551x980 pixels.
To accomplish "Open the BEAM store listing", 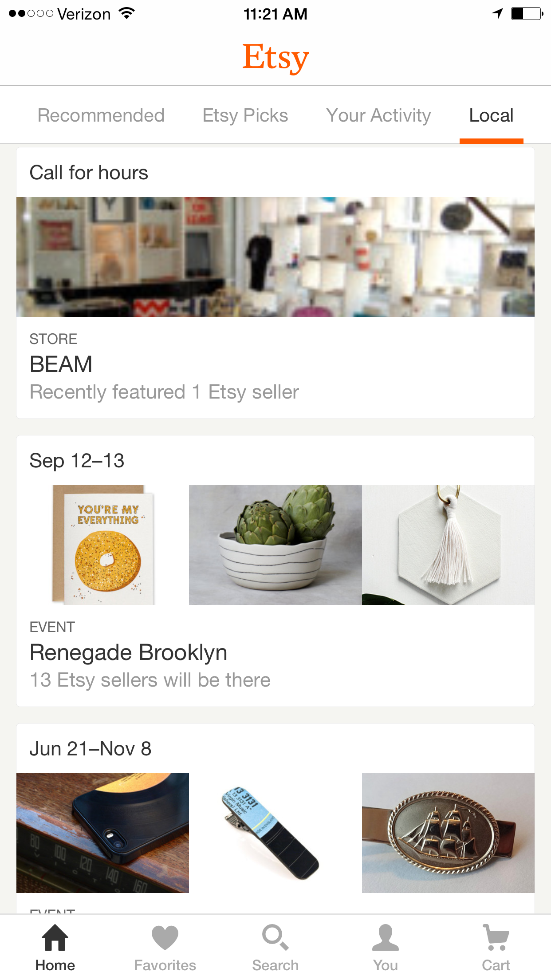I will tap(61, 364).
